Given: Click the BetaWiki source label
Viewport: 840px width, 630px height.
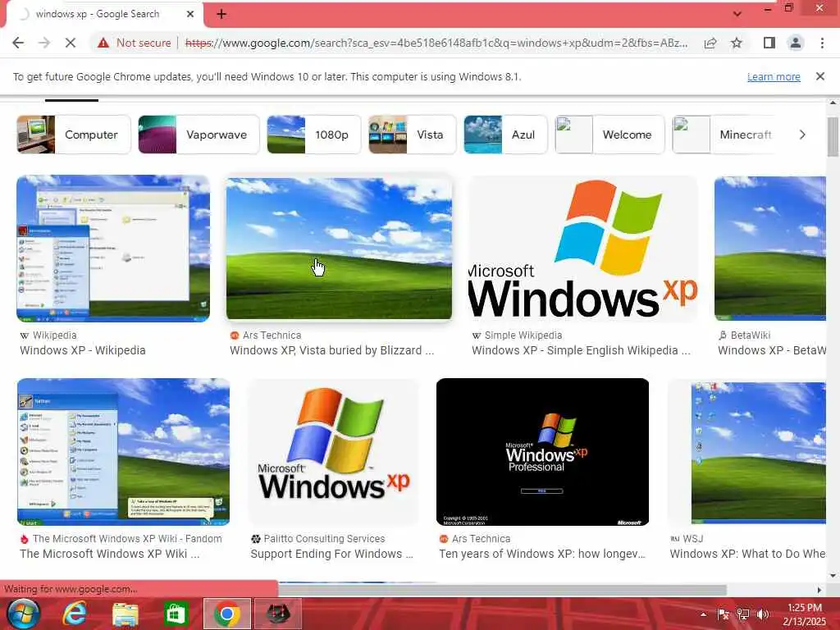Looking at the screenshot, I should pos(750,336).
